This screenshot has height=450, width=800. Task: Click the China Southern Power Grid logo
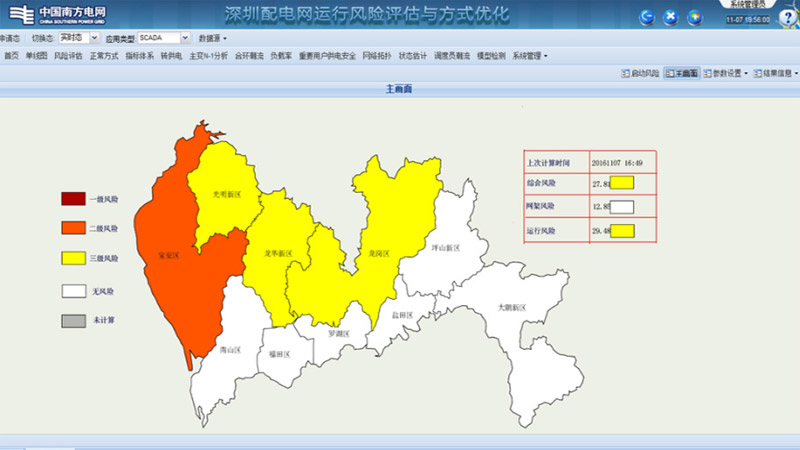pos(57,14)
